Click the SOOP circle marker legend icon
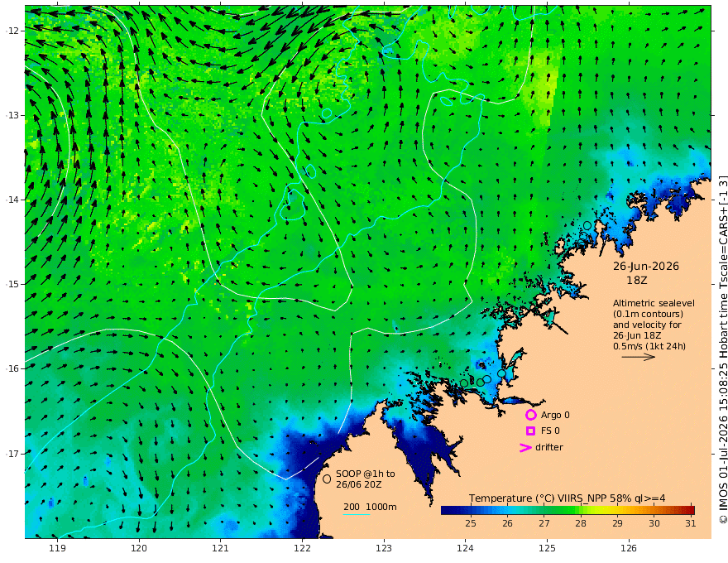Viewport: 728px width, 563px height. coord(327,479)
